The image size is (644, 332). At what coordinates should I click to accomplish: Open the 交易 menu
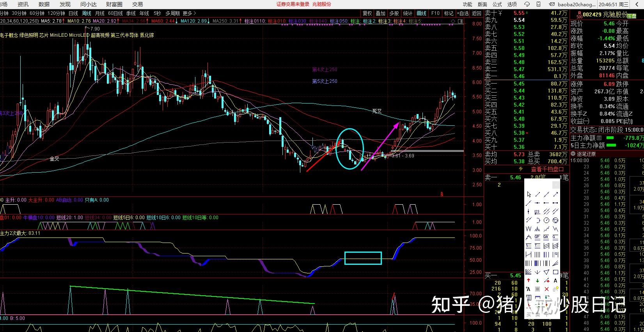click(138, 4)
